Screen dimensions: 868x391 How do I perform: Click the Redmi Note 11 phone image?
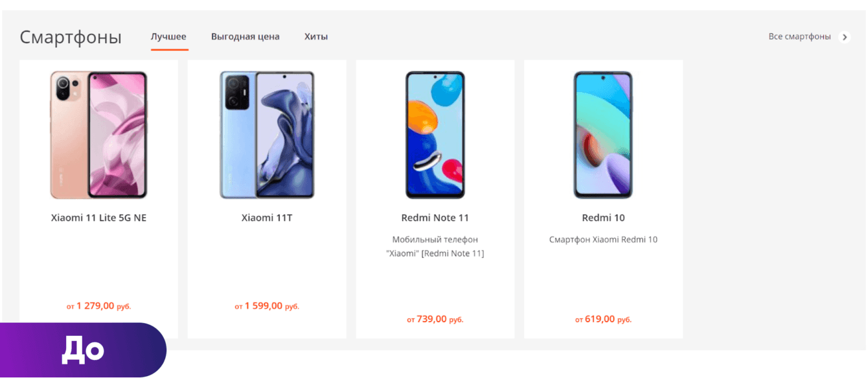coord(435,135)
